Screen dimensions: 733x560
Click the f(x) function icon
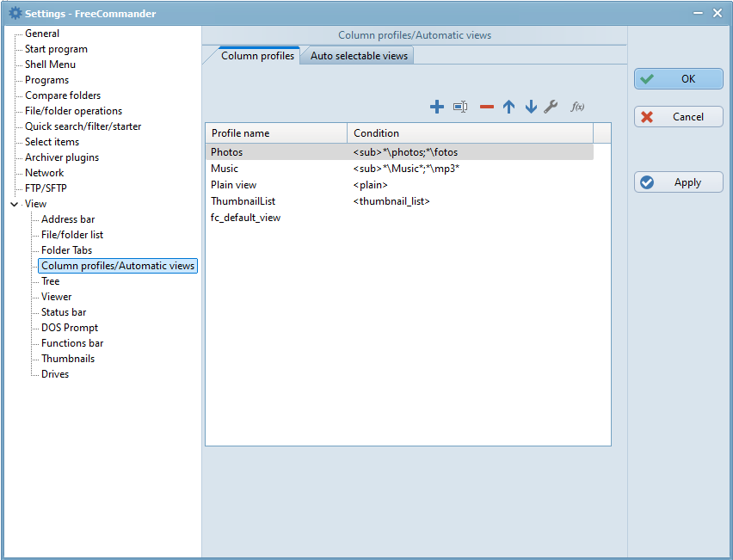coord(577,107)
